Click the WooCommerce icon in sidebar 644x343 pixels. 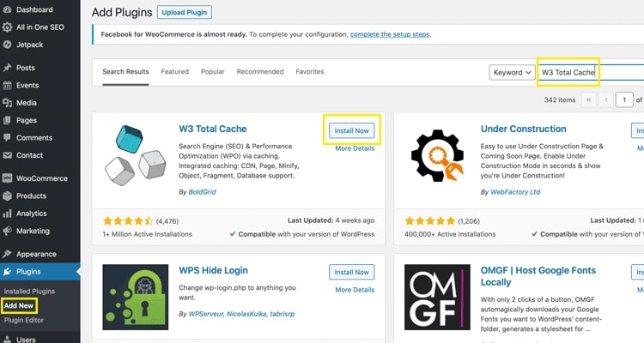[7, 178]
